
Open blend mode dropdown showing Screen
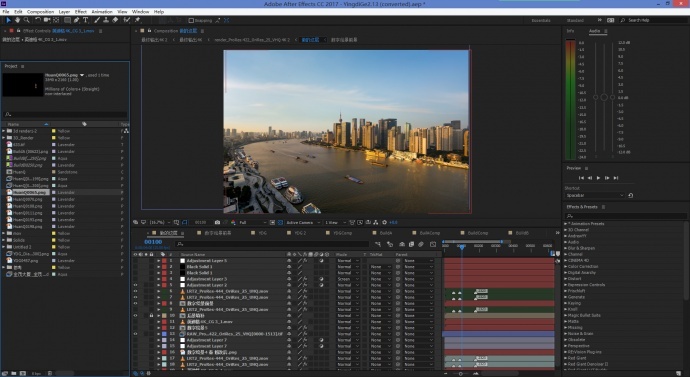pyautogui.click(x=348, y=279)
